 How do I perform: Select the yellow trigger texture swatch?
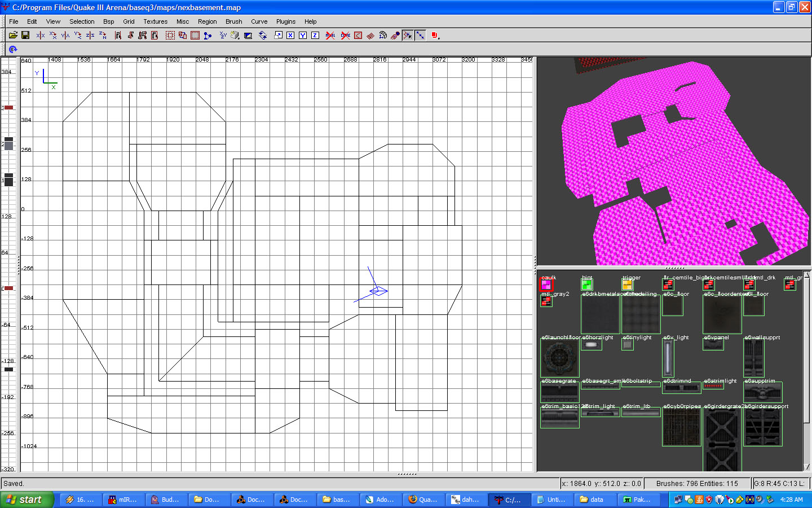(x=627, y=285)
